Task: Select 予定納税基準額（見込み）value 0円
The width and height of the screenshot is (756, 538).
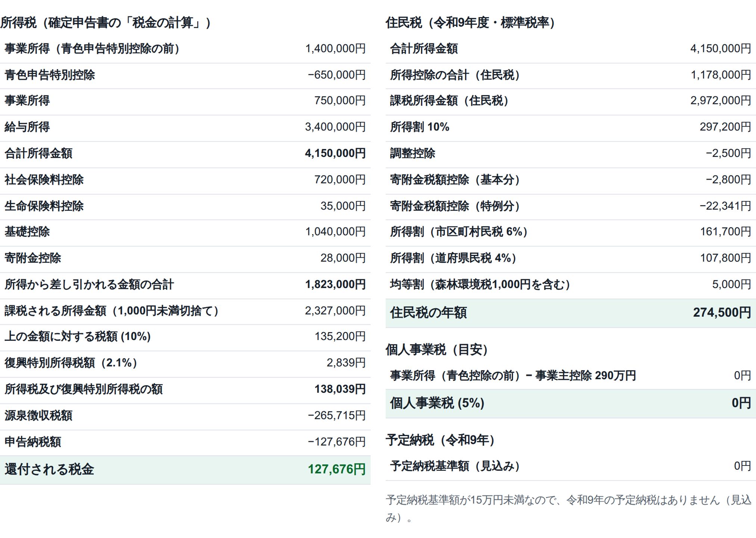Action: [742, 466]
